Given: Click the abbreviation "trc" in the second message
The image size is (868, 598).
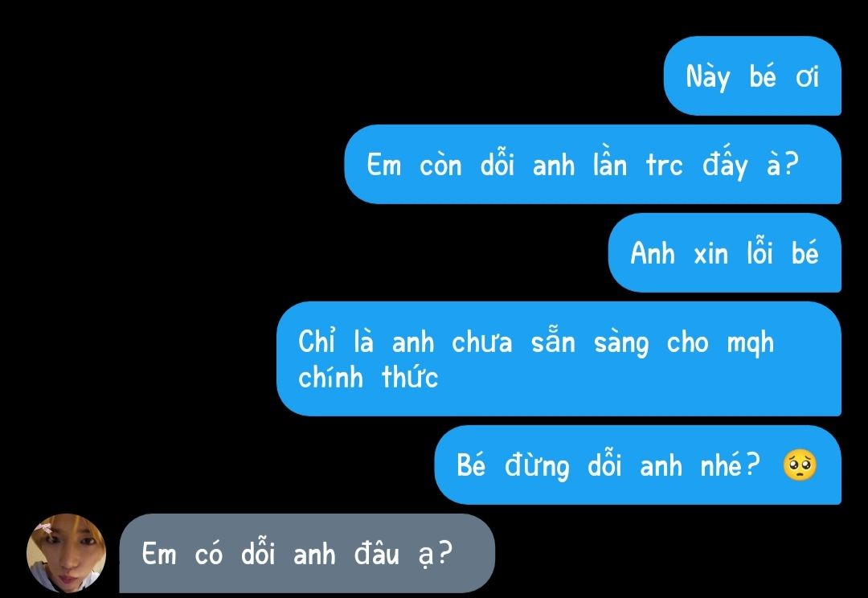Looking at the screenshot, I should click(665, 165).
